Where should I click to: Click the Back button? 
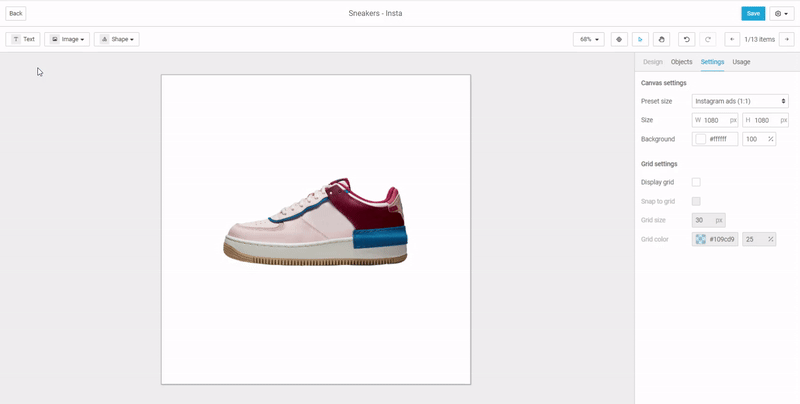(16, 13)
